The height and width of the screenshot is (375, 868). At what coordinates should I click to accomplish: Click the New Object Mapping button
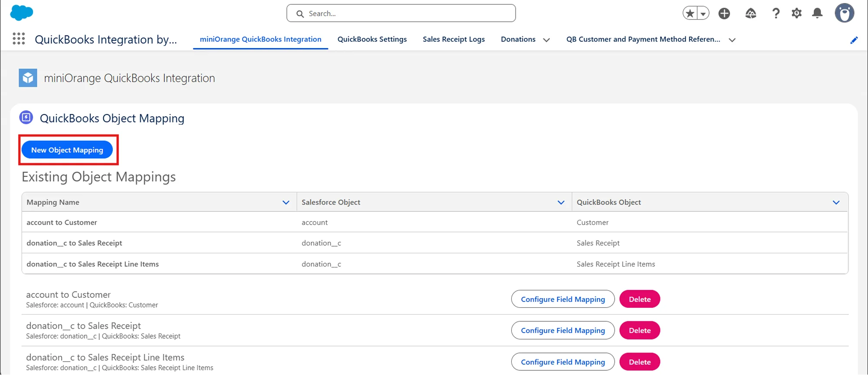[x=67, y=150]
